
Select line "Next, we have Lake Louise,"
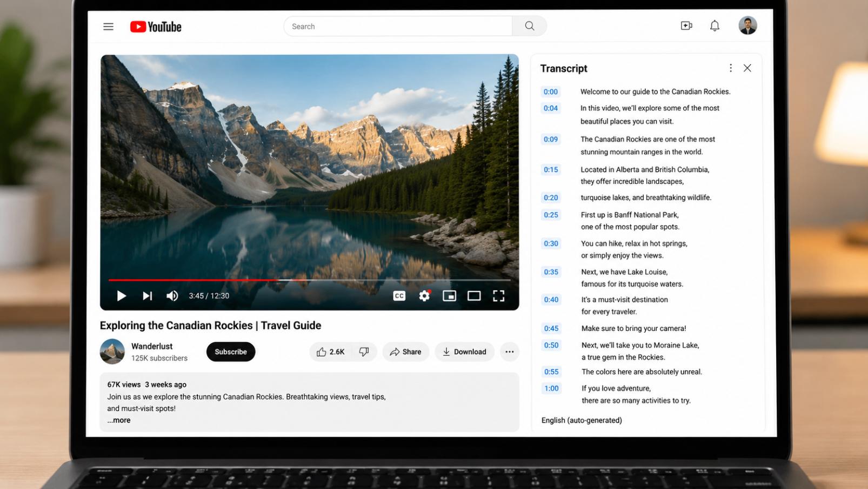coord(624,272)
